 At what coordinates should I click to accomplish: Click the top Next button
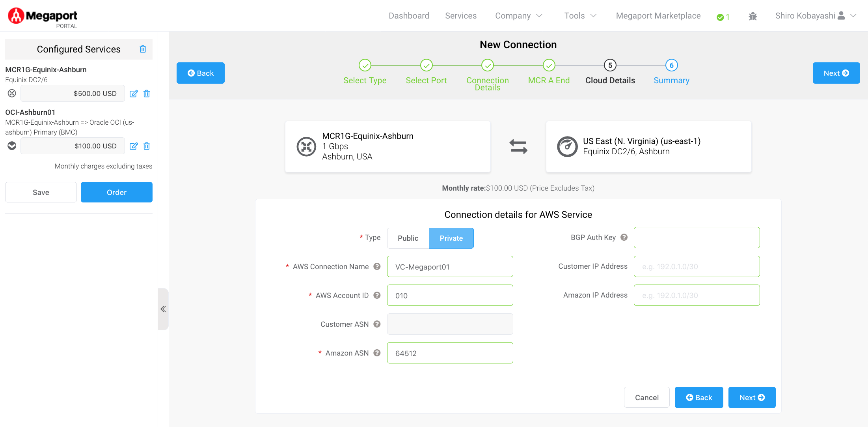[x=836, y=73]
